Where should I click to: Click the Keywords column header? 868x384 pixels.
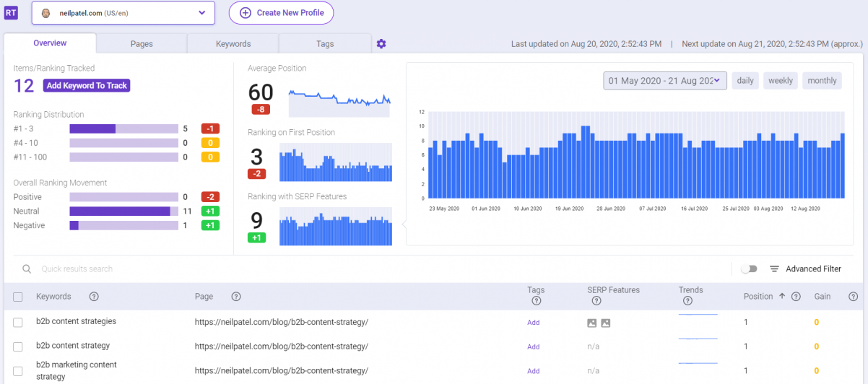[x=53, y=297]
